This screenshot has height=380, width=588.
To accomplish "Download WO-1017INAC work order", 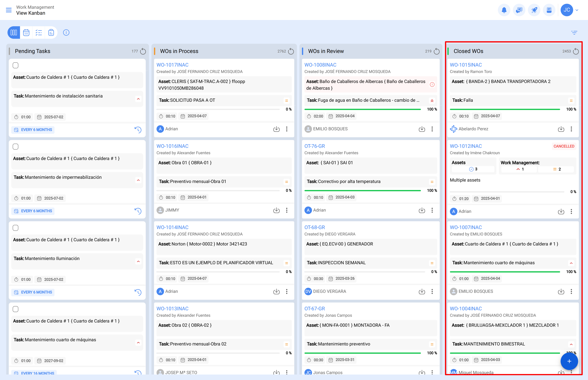I will (276, 129).
